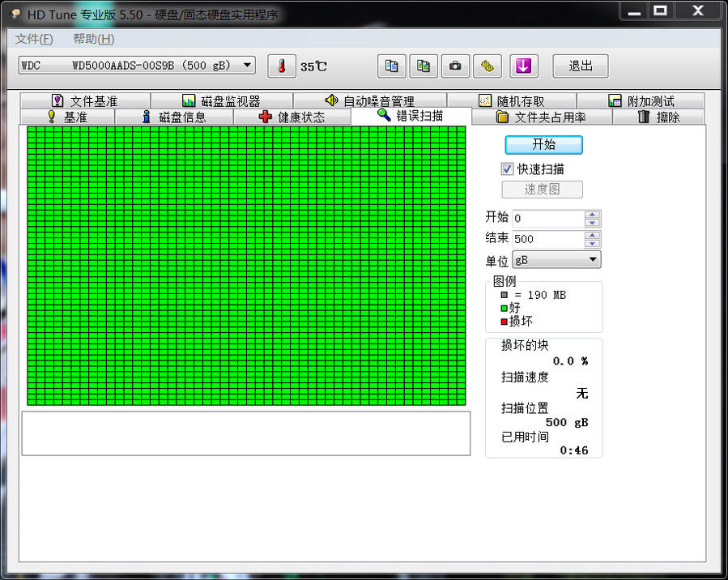Switch to the 文件夹占用率 tab
The width and height of the screenshot is (728, 580).
point(542,117)
